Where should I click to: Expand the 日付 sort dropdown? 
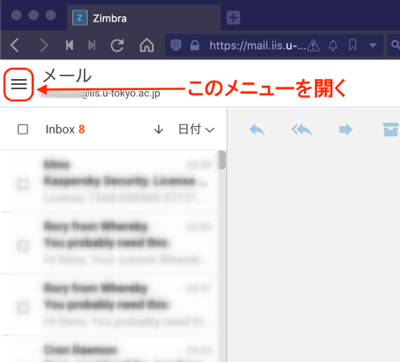click(x=196, y=129)
